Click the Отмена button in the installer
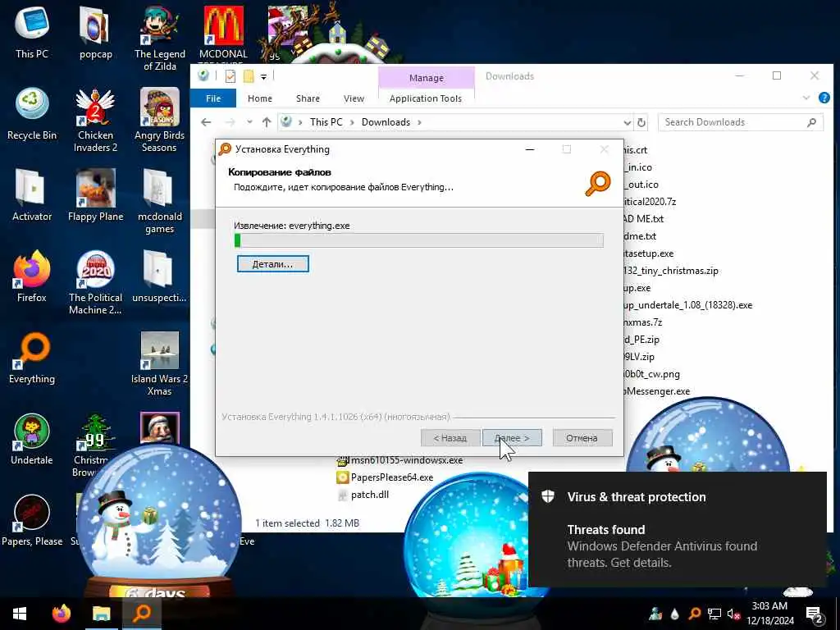Screen dimensions: 840x630 (x=582, y=438)
